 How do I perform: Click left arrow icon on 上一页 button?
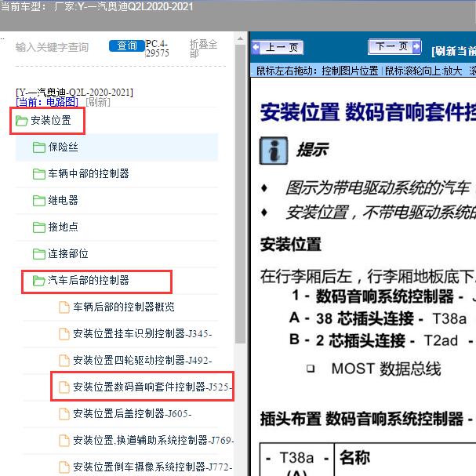[x=256, y=47]
